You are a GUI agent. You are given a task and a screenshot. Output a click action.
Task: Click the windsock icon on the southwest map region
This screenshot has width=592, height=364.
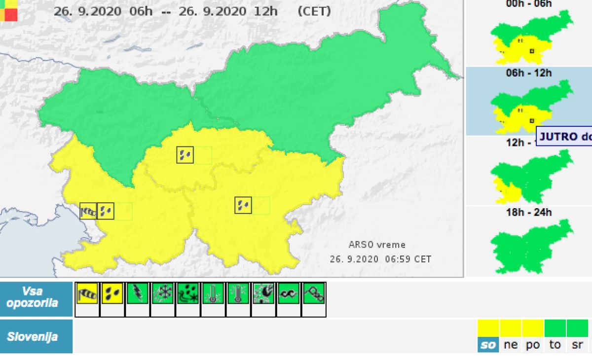click(88, 211)
